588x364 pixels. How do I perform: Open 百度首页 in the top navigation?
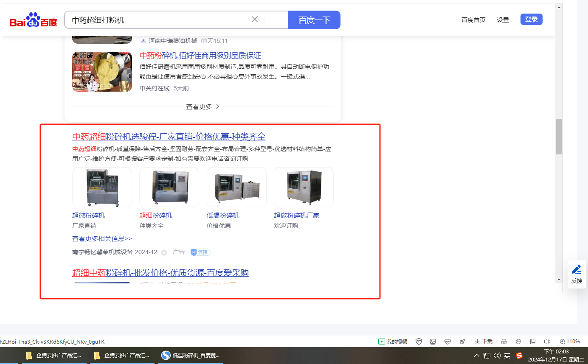(473, 20)
